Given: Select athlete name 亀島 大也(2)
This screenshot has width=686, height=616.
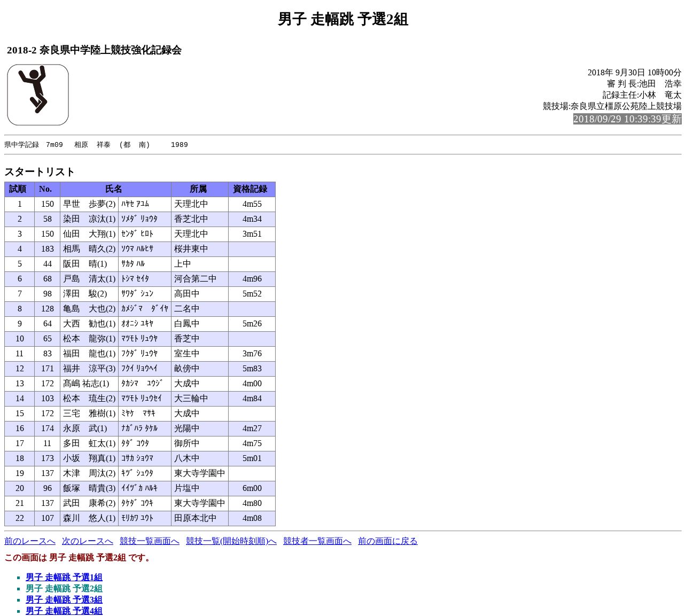Looking at the screenshot, I should click(89, 309).
